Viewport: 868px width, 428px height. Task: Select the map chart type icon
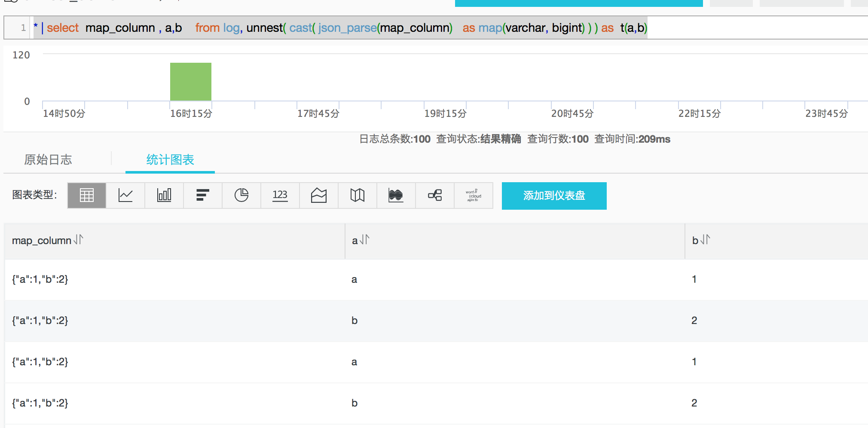358,196
